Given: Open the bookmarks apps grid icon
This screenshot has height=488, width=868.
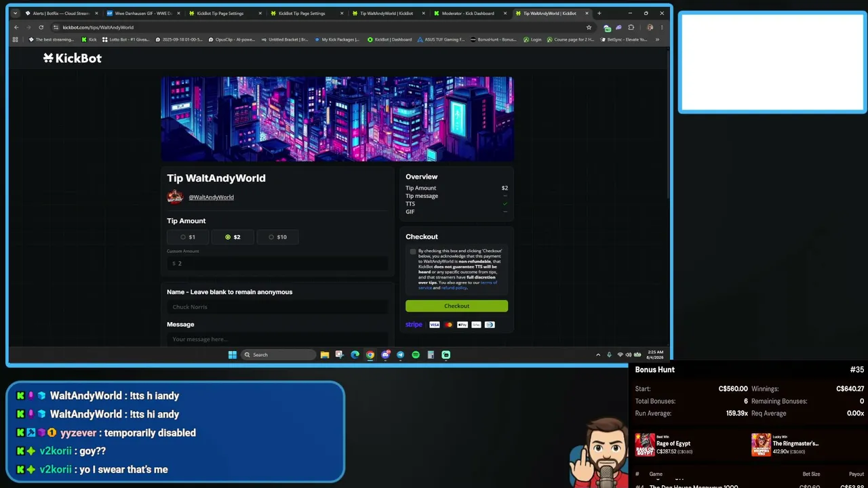Looking at the screenshot, I should (x=16, y=39).
